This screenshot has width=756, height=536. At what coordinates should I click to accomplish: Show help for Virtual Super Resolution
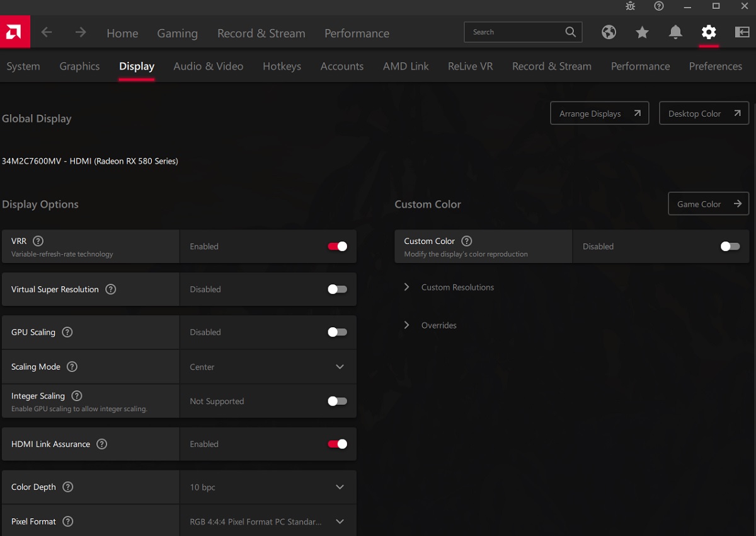pos(111,289)
